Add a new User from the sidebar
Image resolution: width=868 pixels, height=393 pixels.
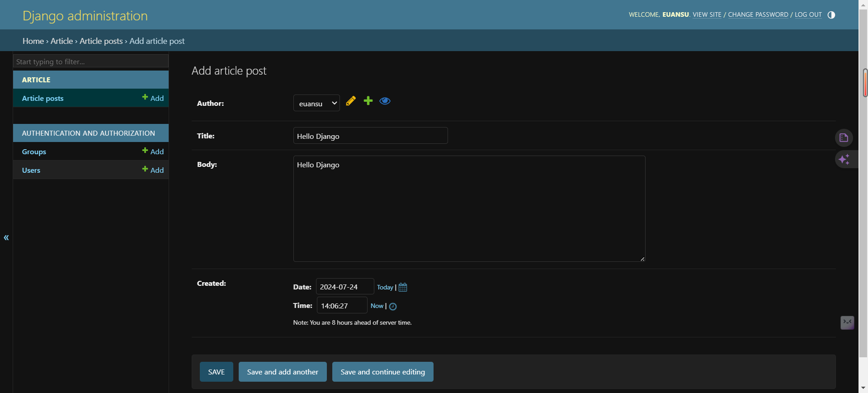click(x=153, y=170)
